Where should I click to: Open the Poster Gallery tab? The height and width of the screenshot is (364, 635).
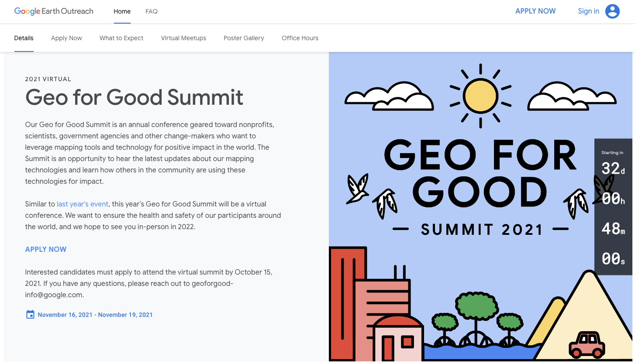[244, 38]
